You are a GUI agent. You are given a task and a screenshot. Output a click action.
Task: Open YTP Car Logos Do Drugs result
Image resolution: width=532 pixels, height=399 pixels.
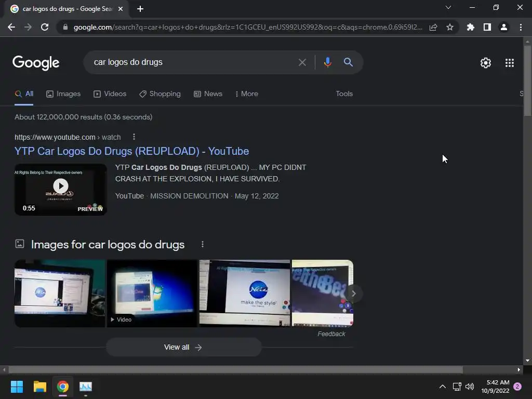click(131, 151)
